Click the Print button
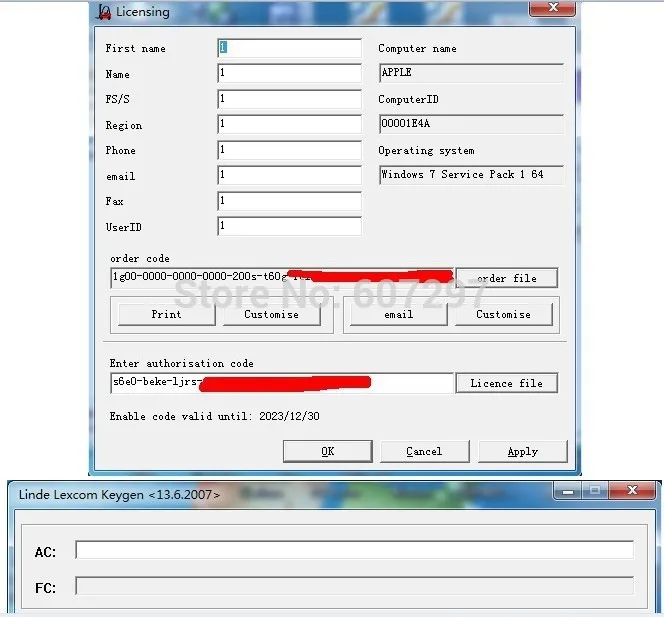The width and height of the screenshot is (664, 617). pos(166,315)
